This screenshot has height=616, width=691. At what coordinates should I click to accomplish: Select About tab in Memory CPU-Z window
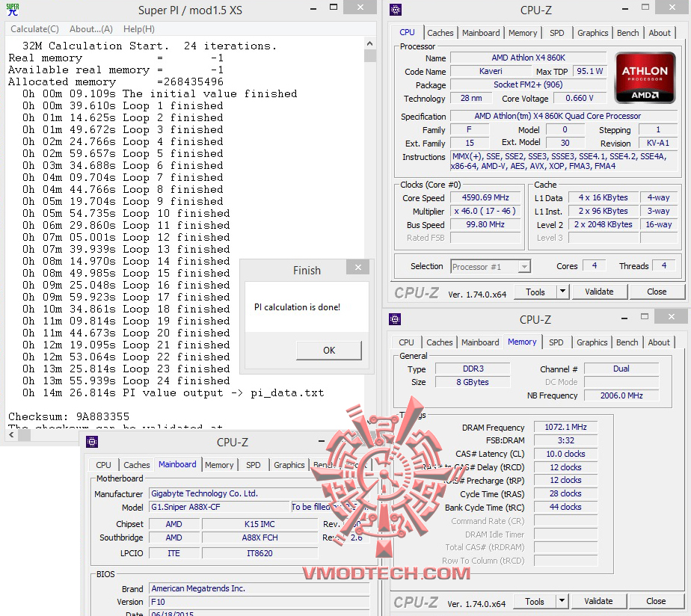pos(658,342)
